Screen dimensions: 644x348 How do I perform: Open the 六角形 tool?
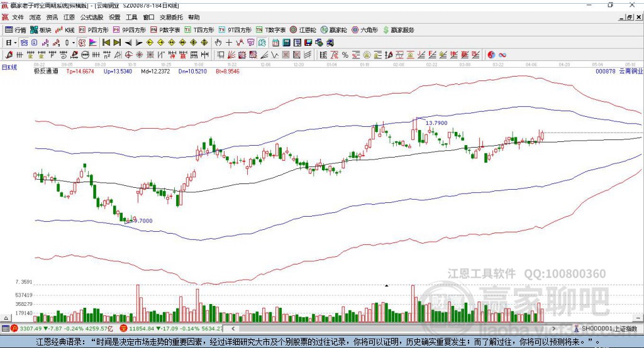365,30
